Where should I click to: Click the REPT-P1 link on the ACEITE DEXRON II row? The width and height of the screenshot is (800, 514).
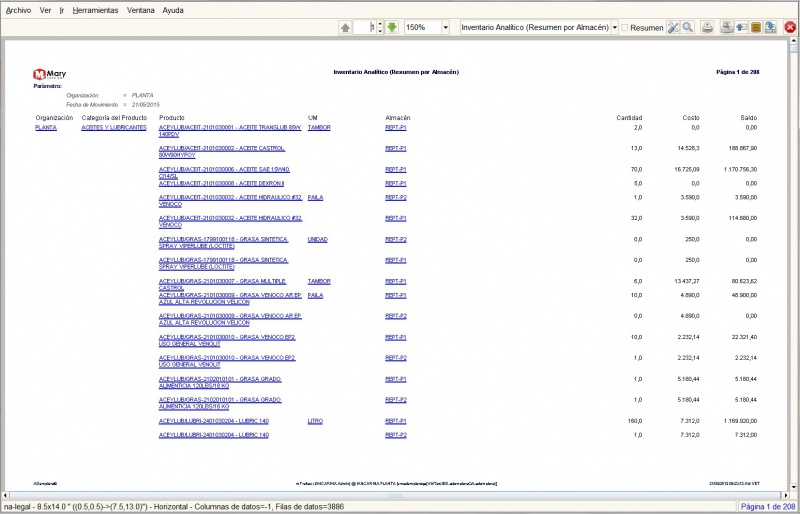click(396, 183)
